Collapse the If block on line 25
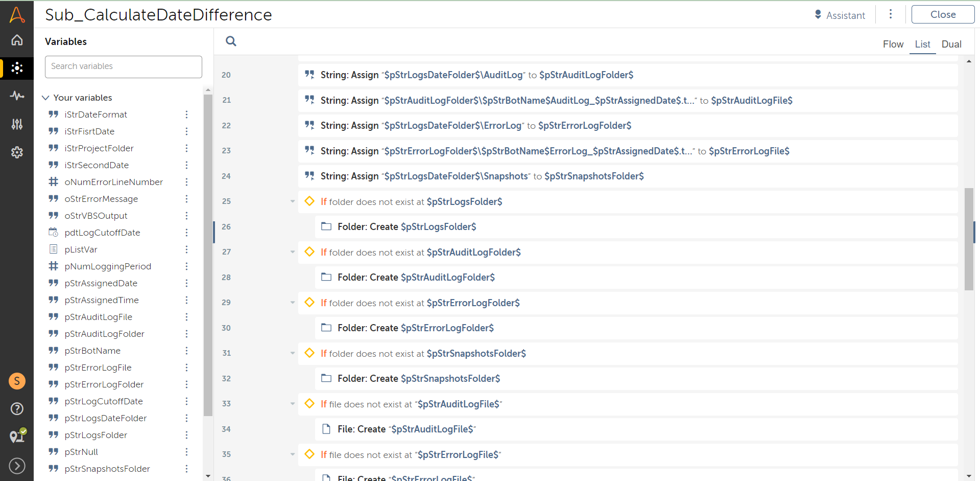Image resolution: width=980 pixels, height=481 pixels. click(293, 201)
